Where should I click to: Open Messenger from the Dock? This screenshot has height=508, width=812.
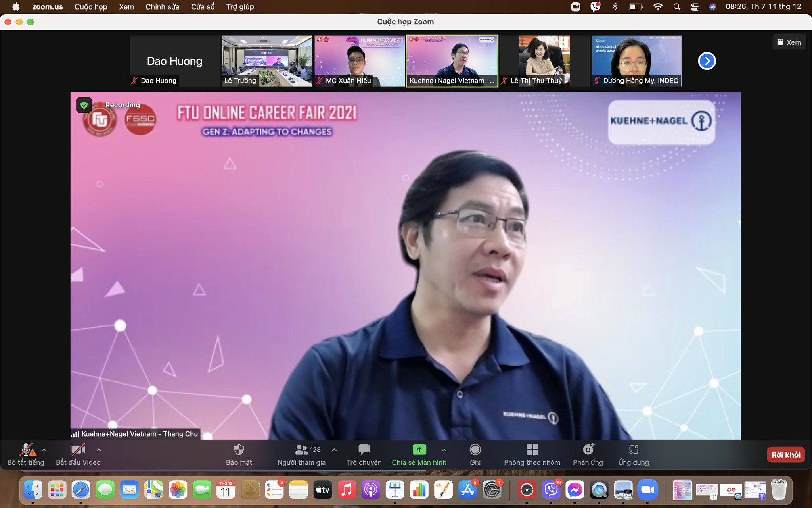pyautogui.click(x=575, y=491)
